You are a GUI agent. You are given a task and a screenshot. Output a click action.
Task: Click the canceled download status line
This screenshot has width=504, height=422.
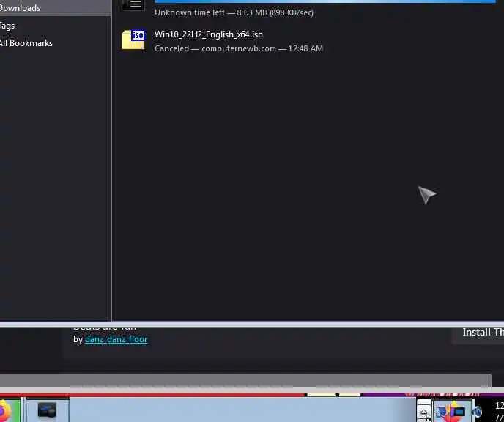239,48
